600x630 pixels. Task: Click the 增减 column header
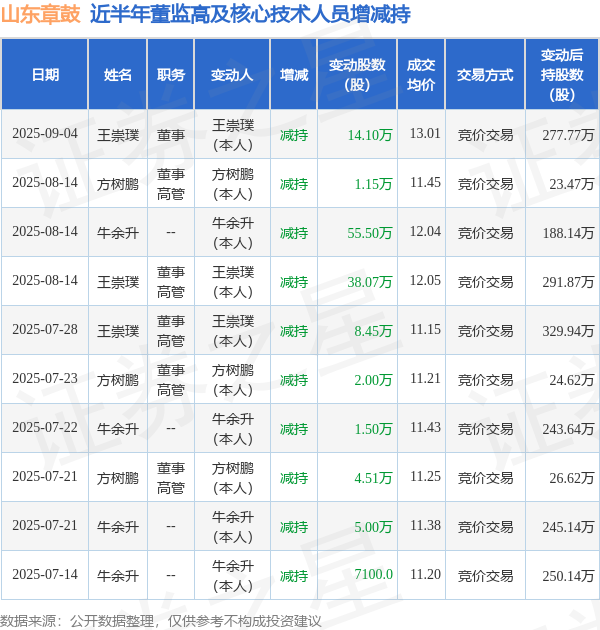294,75
